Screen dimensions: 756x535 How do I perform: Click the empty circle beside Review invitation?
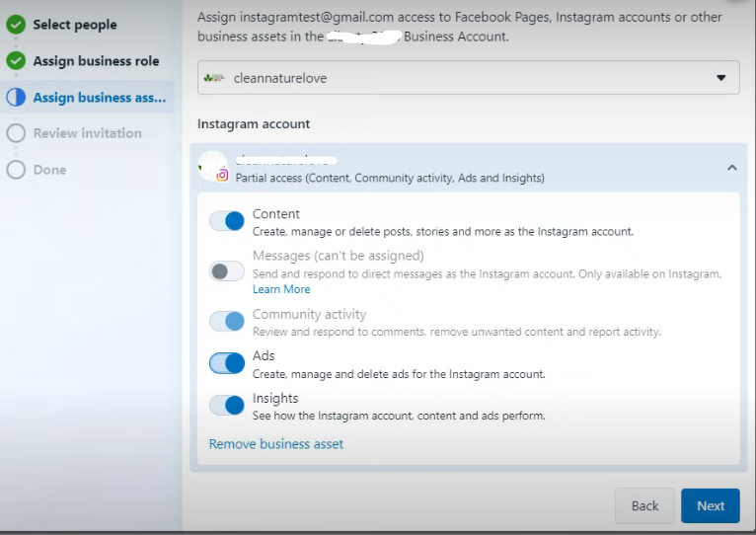click(16, 133)
